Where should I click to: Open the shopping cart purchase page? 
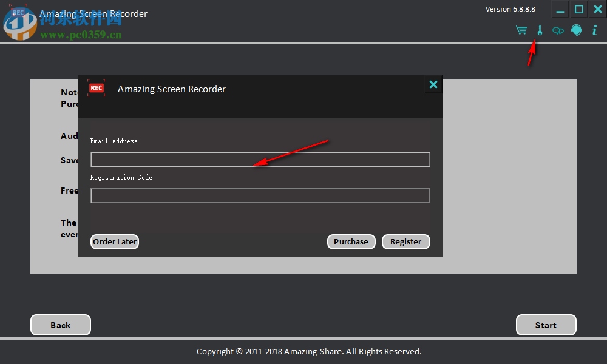coord(521,30)
